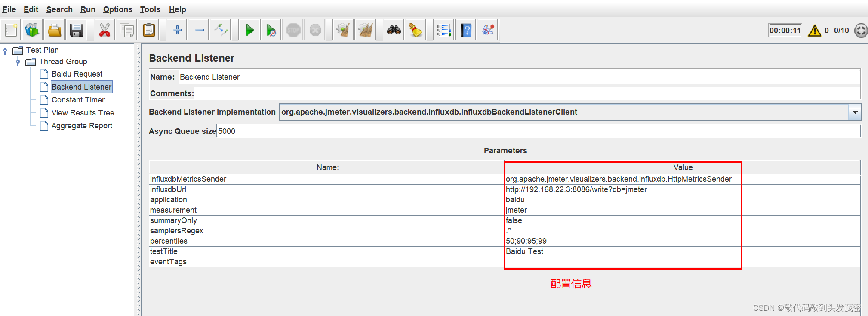
Task: Click the elapsed time 00:00:11 display
Action: coord(785,31)
